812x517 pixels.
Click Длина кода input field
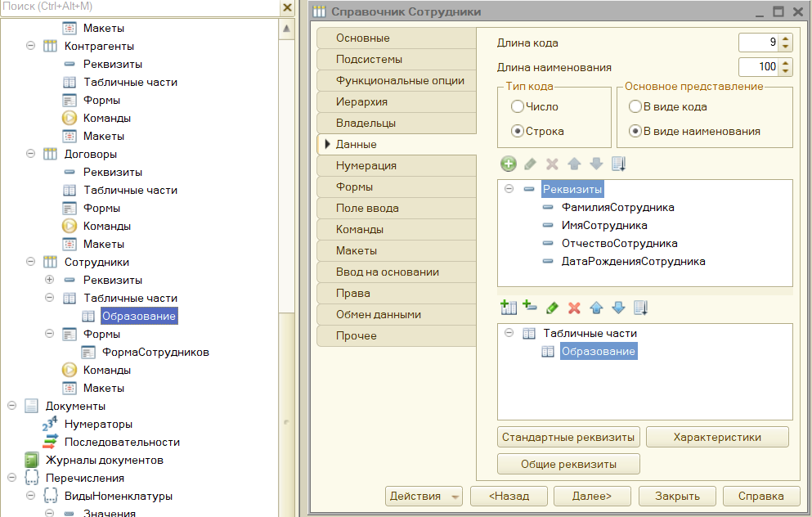[759, 43]
